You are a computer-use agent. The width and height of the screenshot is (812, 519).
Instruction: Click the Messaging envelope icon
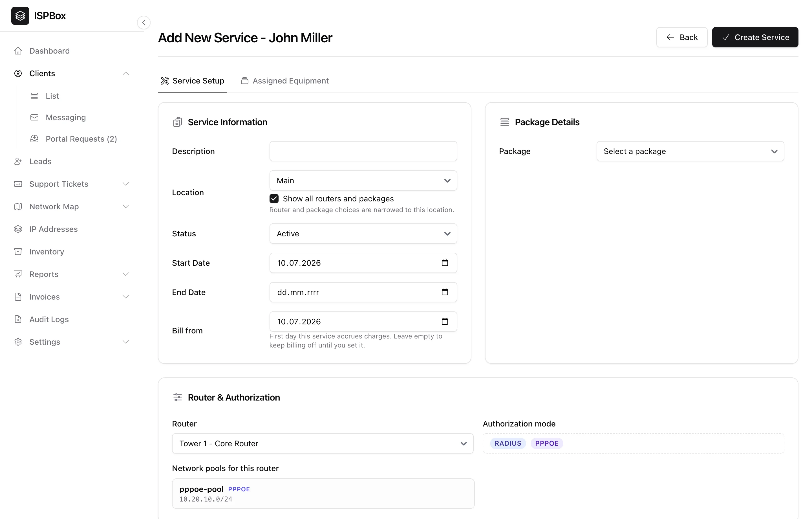click(34, 117)
